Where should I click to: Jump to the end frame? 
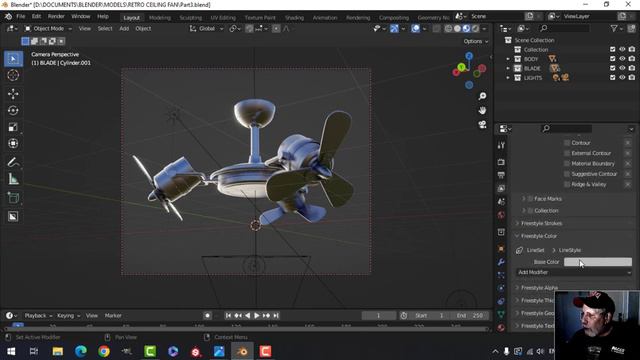[276, 316]
